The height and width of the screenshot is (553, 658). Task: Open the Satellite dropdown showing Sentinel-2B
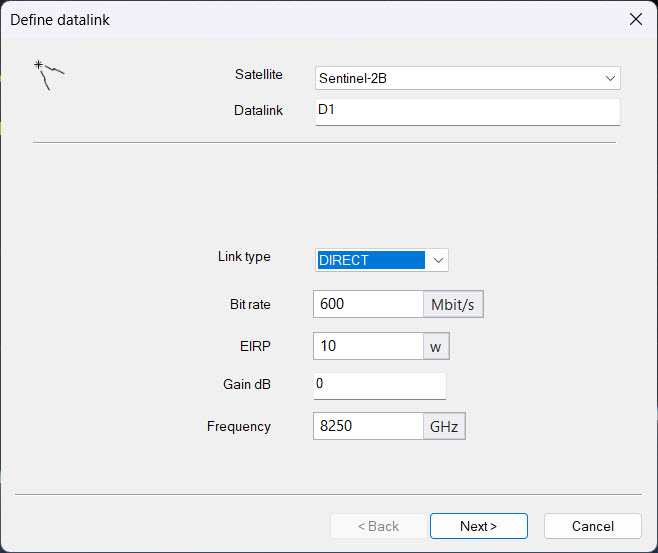460,78
